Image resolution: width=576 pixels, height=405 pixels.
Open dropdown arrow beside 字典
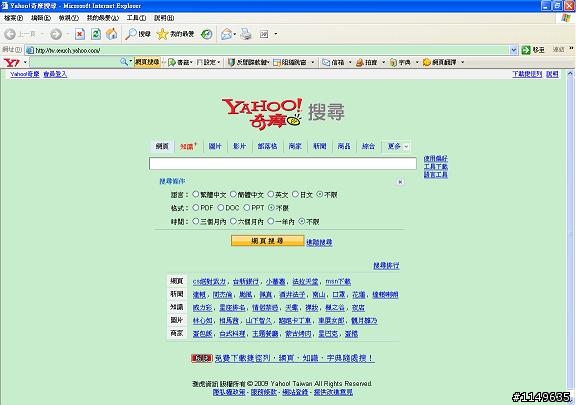tap(417, 62)
